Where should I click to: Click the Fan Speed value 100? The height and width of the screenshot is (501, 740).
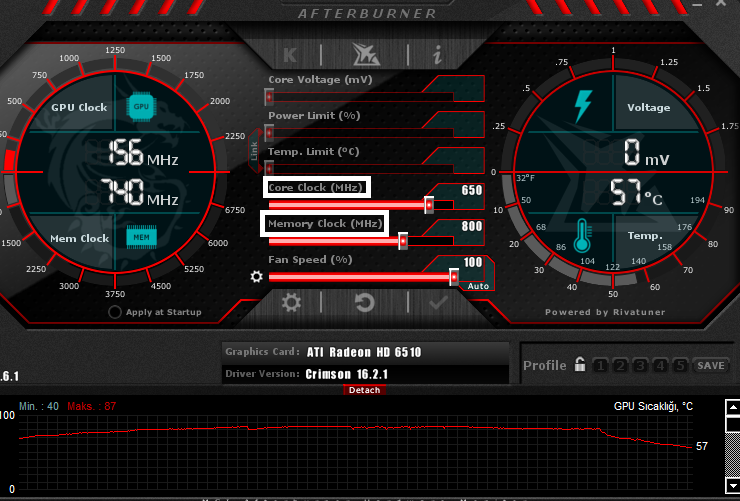(472, 262)
